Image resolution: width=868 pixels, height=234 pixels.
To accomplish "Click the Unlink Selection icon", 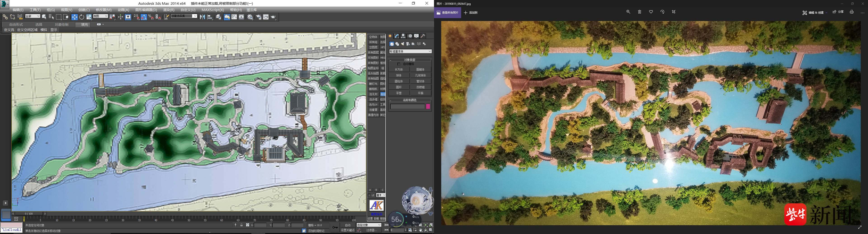I will pyautogui.click(x=12, y=17).
